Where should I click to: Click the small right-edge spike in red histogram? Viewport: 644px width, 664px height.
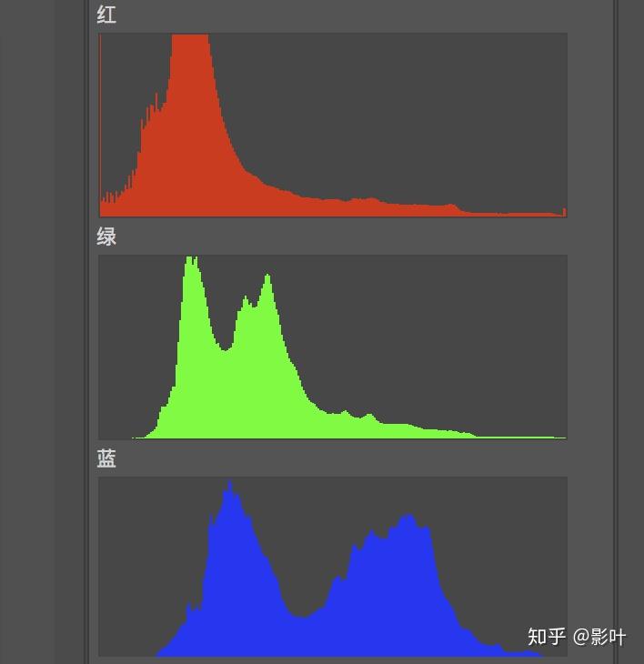click(564, 212)
